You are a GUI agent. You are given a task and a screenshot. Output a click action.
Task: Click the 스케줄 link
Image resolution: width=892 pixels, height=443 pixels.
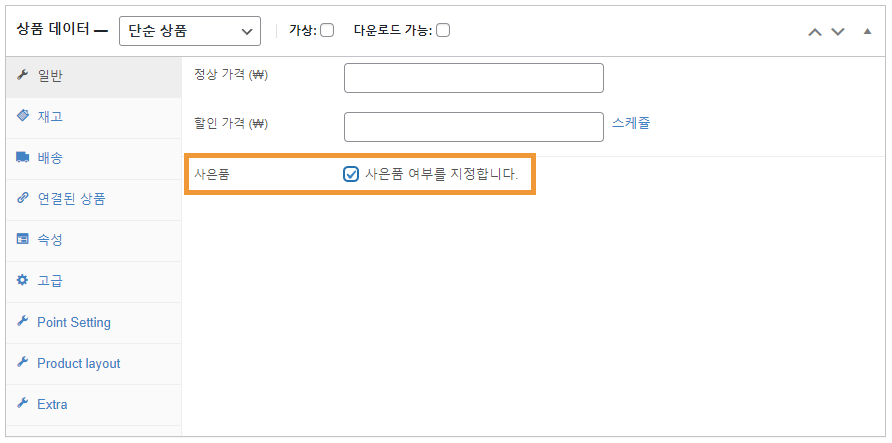tap(631, 123)
